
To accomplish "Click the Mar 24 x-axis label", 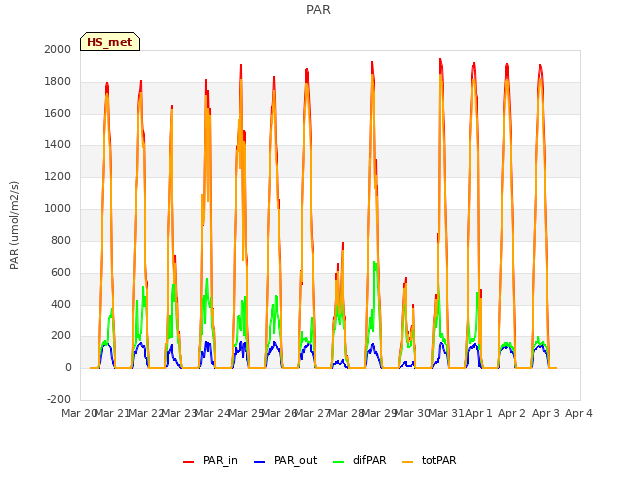I will point(213,413).
